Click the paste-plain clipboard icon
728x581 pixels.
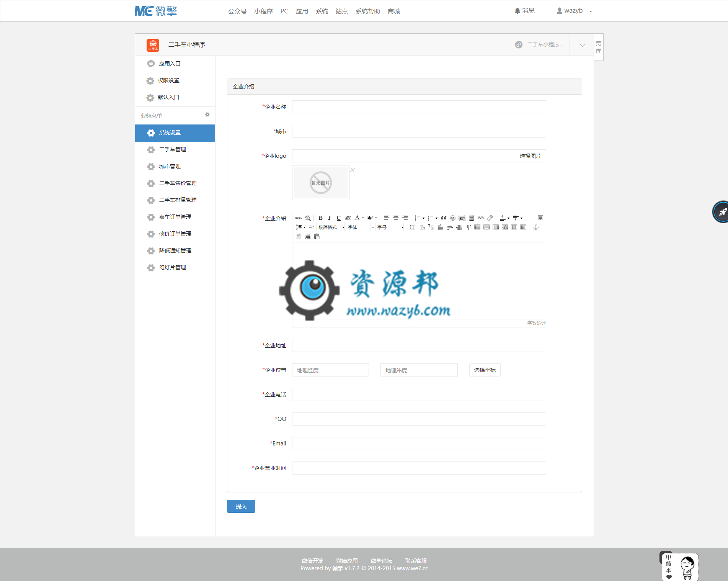click(x=317, y=236)
